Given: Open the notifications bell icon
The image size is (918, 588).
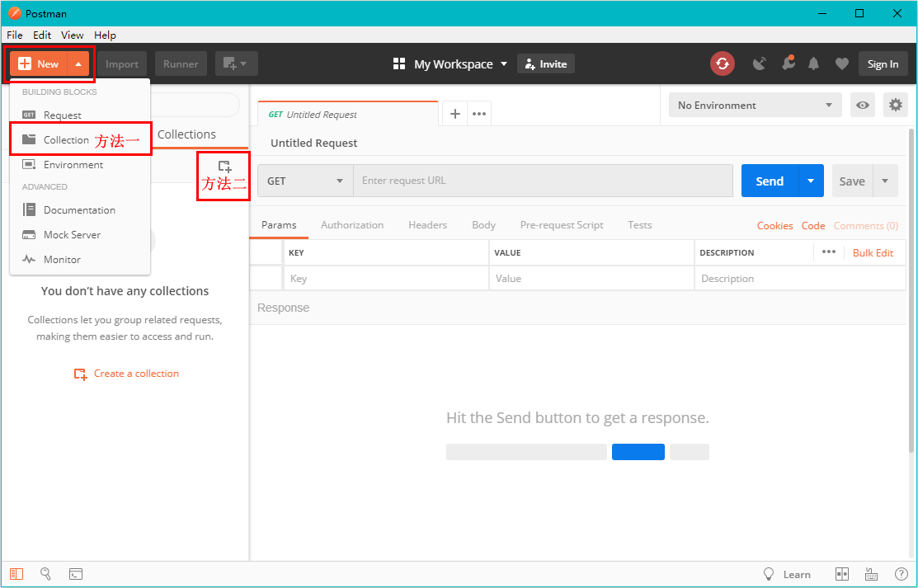Looking at the screenshot, I should tap(814, 64).
